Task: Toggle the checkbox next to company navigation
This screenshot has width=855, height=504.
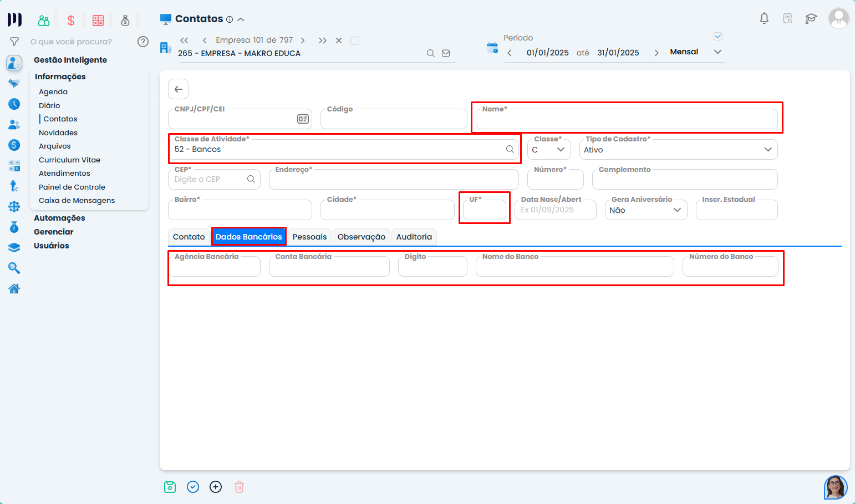Action: pyautogui.click(x=355, y=40)
